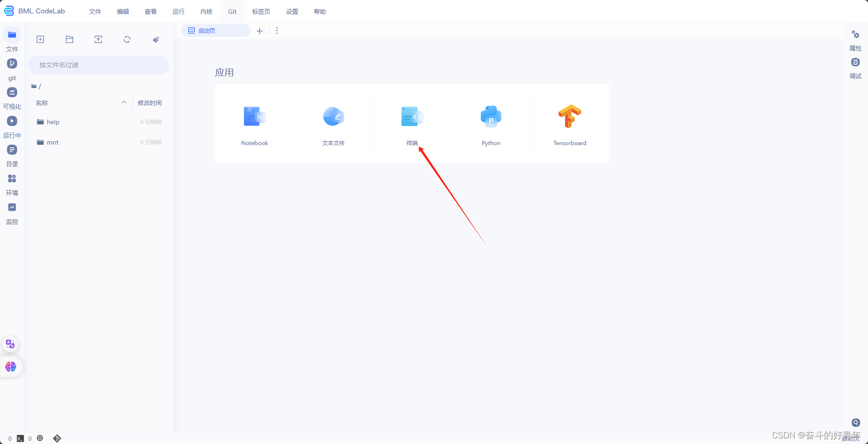The width and height of the screenshot is (868, 444).
Task: Select the mnt folder
Action: pyautogui.click(x=99, y=142)
